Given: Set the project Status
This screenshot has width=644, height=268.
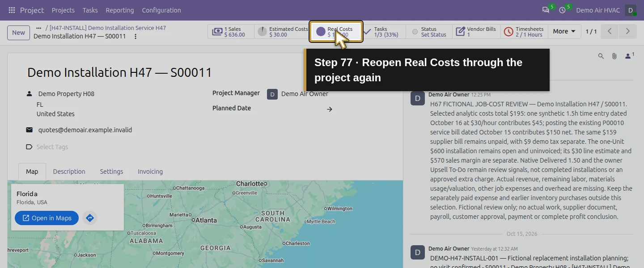Looking at the screenshot, I should pos(429,32).
